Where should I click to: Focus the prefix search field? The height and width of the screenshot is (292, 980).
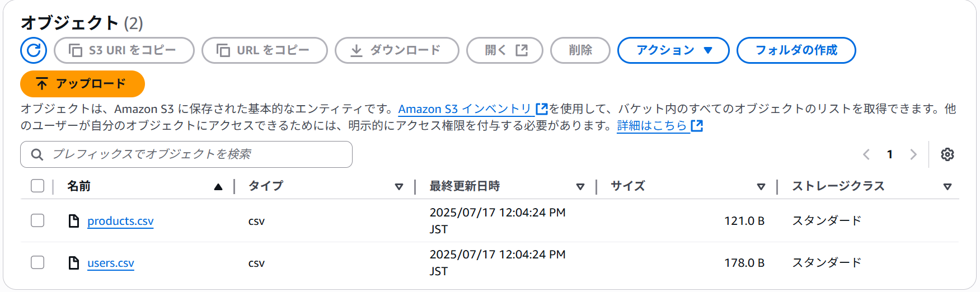click(x=186, y=154)
